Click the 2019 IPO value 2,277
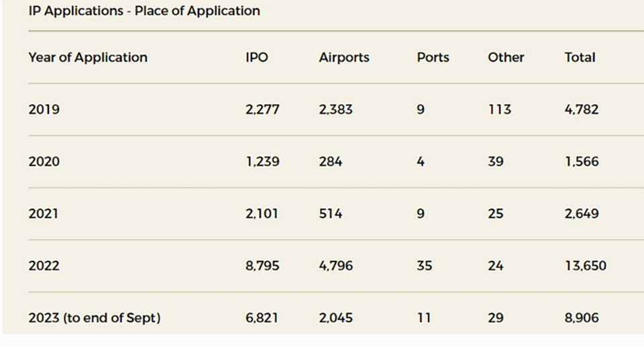644x347 pixels. 262,109
